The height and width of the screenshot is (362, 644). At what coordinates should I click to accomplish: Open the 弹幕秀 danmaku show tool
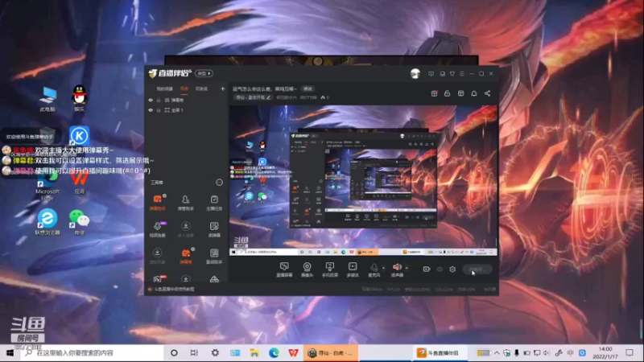(x=186, y=256)
